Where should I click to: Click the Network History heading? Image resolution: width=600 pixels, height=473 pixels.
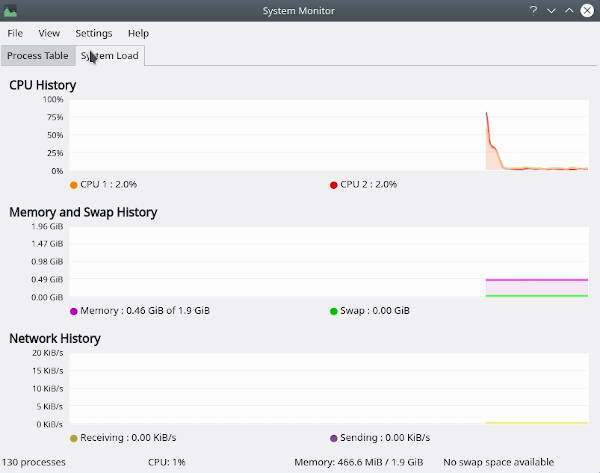pyautogui.click(x=55, y=338)
